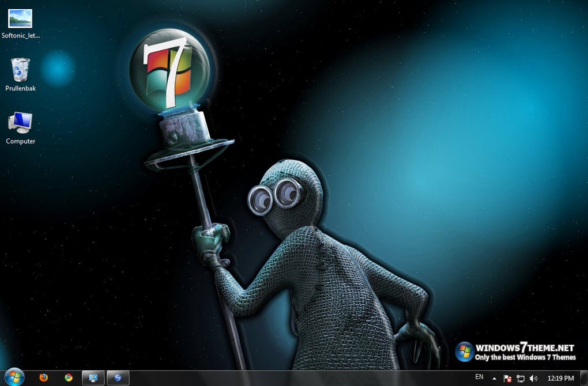Launch Firefox from the taskbar
Viewport: 588px width, 386px height.
(x=43, y=378)
